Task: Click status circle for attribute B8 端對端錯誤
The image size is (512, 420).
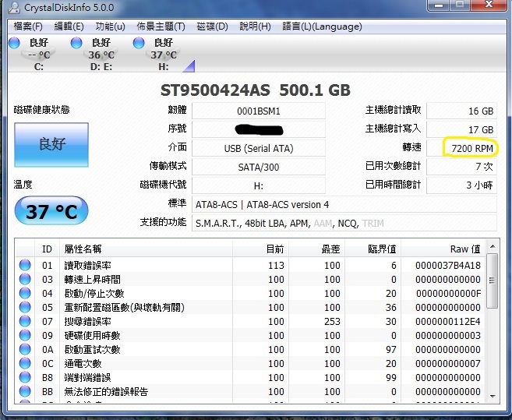Action: 25,377
